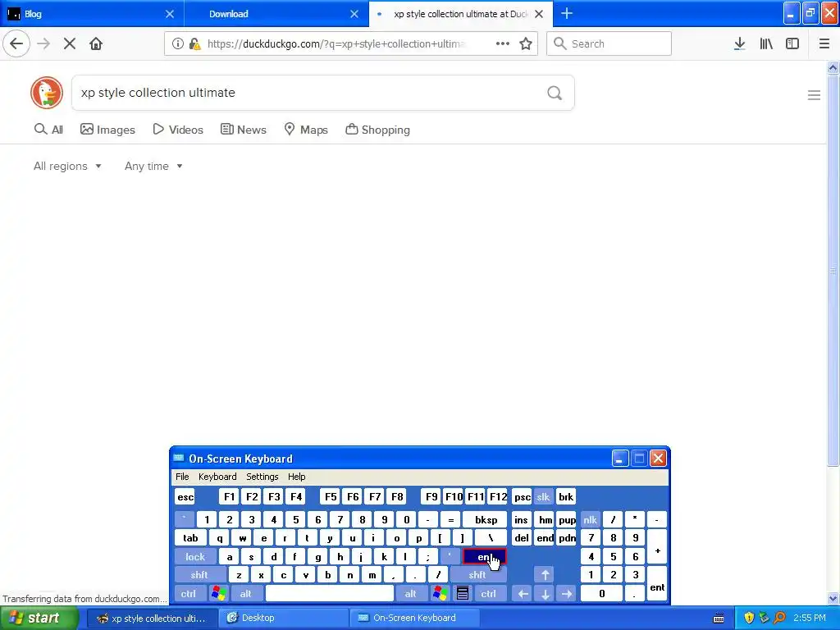Click the F5 key on keyboard
840x630 pixels.
331,496
